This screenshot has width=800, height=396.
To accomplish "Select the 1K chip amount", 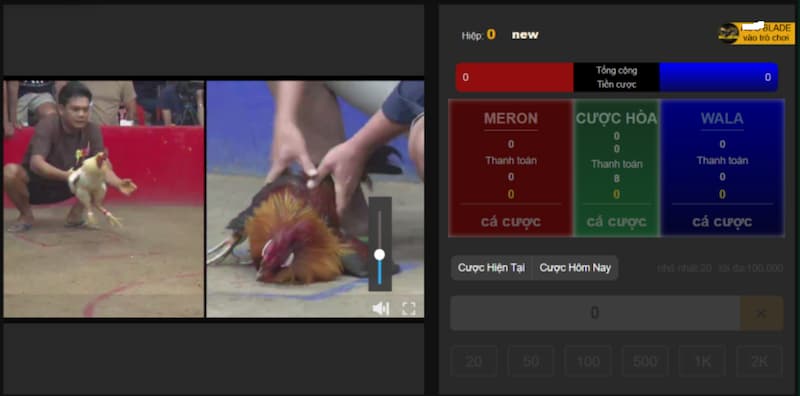I will pyautogui.click(x=703, y=361).
